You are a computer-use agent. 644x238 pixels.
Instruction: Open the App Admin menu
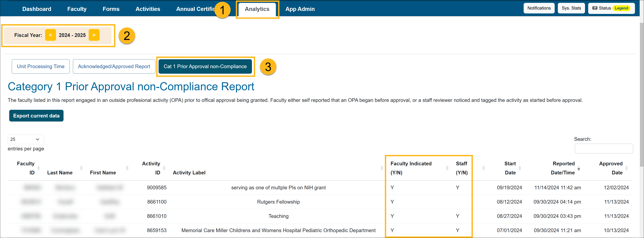300,9
